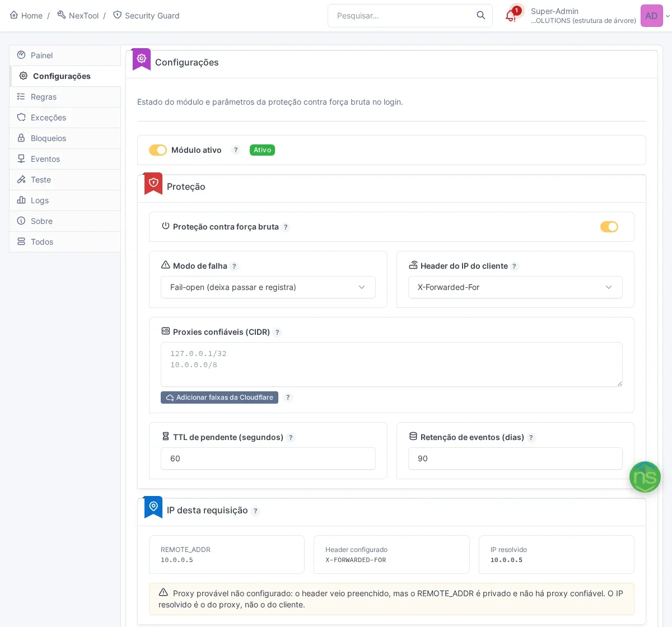This screenshot has width=672, height=627.
Task: Open Teste in the sidebar
Action: coord(65,180)
